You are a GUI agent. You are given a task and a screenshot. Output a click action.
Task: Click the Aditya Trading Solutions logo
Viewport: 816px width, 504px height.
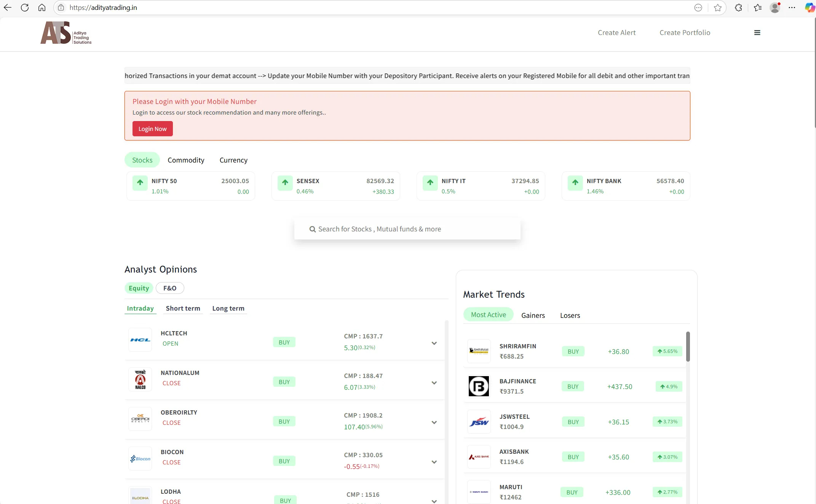(x=66, y=33)
